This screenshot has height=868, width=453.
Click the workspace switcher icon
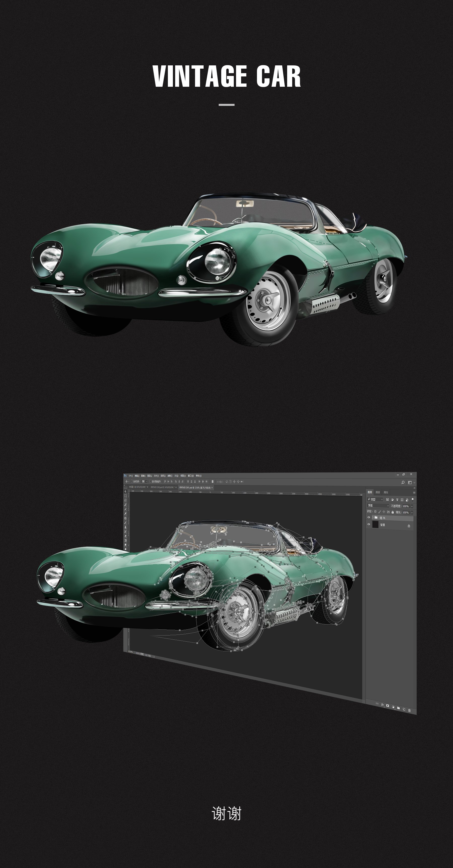point(410,483)
